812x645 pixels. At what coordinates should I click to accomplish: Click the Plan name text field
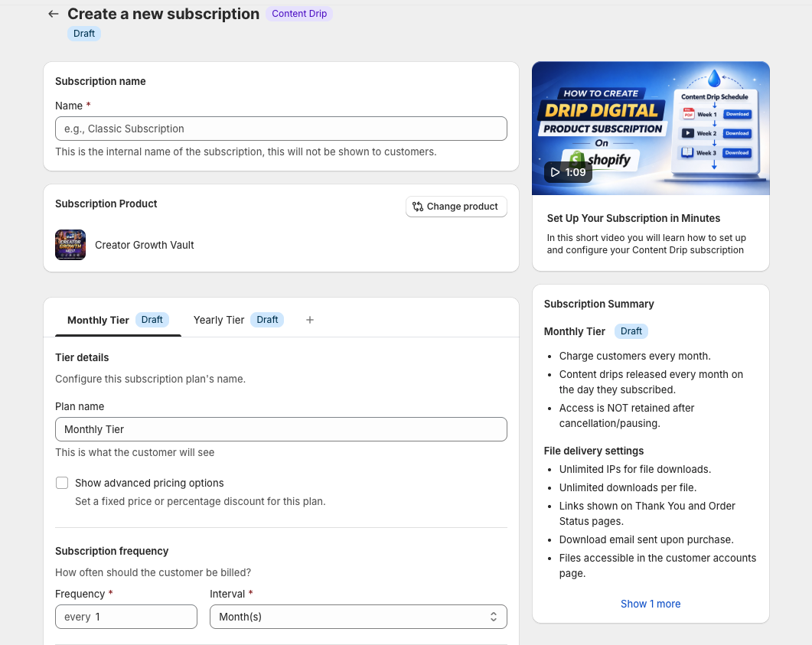281,429
